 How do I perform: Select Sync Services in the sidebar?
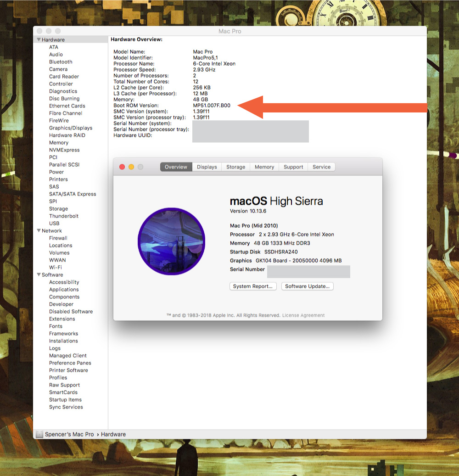tap(66, 407)
